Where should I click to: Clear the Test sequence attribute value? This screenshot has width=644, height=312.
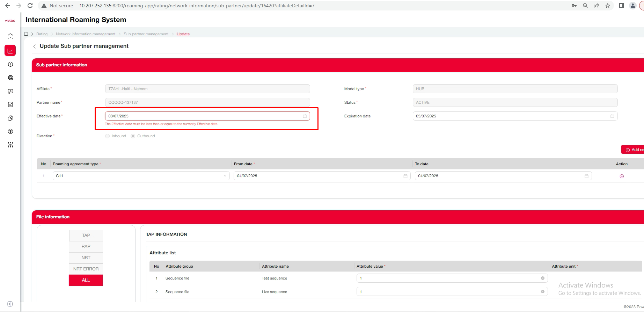542,278
